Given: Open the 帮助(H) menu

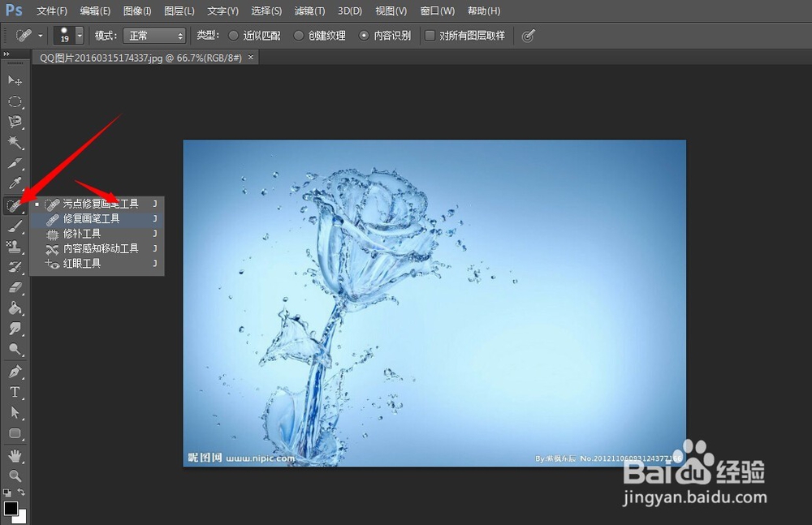Looking at the screenshot, I should coord(484,11).
